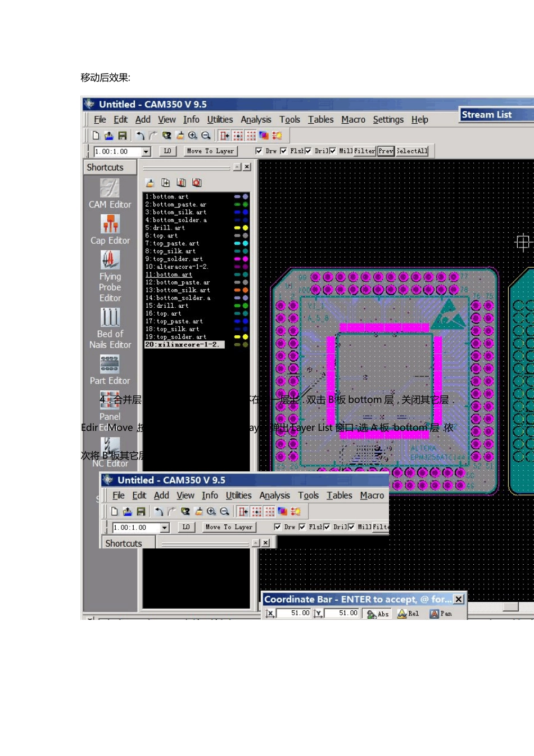The width and height of the screenshot is (534, 756).
Task: Select layer 20:xilinxcore-1-2 in layer list
Action: (184, 344)
